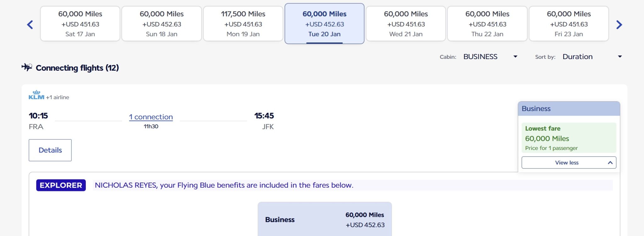Image resolution: width=644 pixels, height=236 pixels.
Task: Switch to the Wed 21 Jan tab
Action: (x=406, y=24)
